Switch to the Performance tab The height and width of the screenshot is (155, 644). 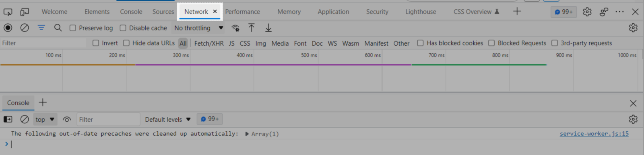pos(243,12)
